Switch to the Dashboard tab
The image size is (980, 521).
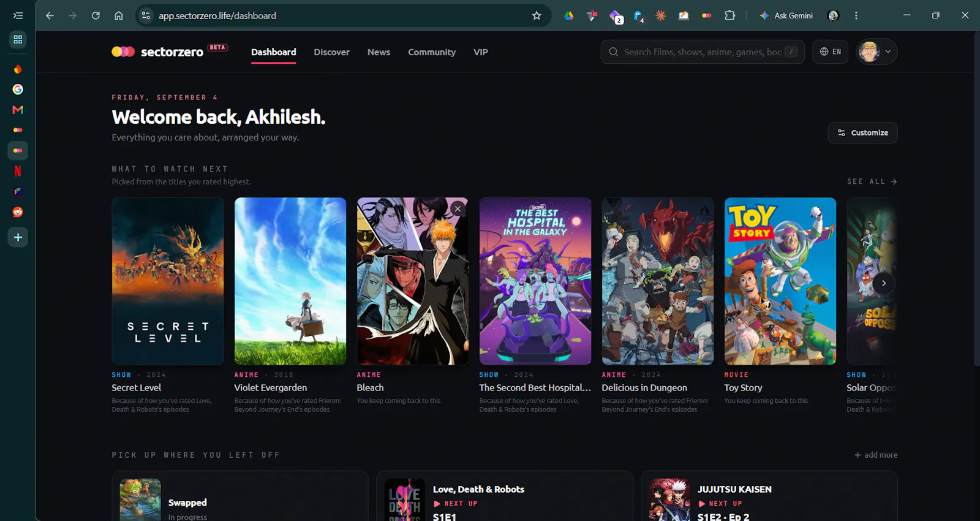[273, 52]
